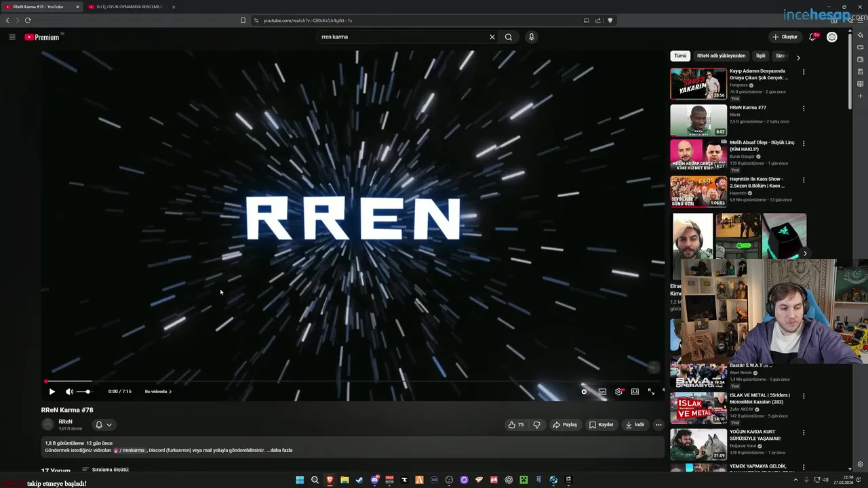
Task: Reload the page
Action: click(28, 20)
